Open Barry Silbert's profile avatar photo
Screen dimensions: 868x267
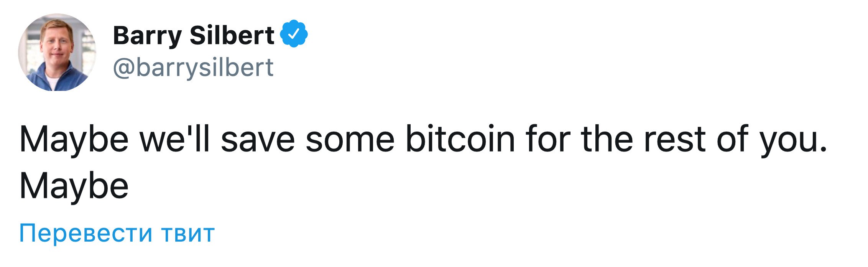coord(57,52)
